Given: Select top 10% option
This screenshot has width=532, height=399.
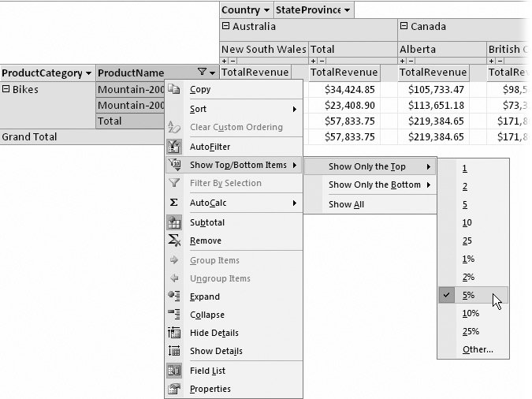Looking at the screenshot, I should click(x=474, y=313).
